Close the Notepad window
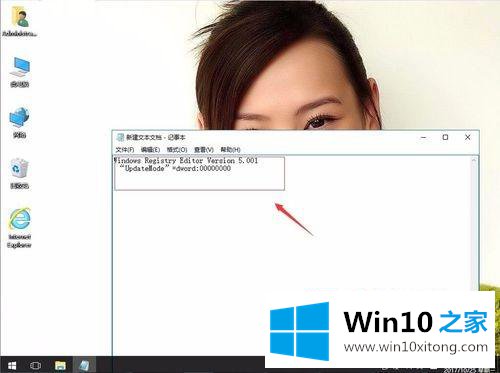Viewport: 500px width, 373px height. coord(468,137)
